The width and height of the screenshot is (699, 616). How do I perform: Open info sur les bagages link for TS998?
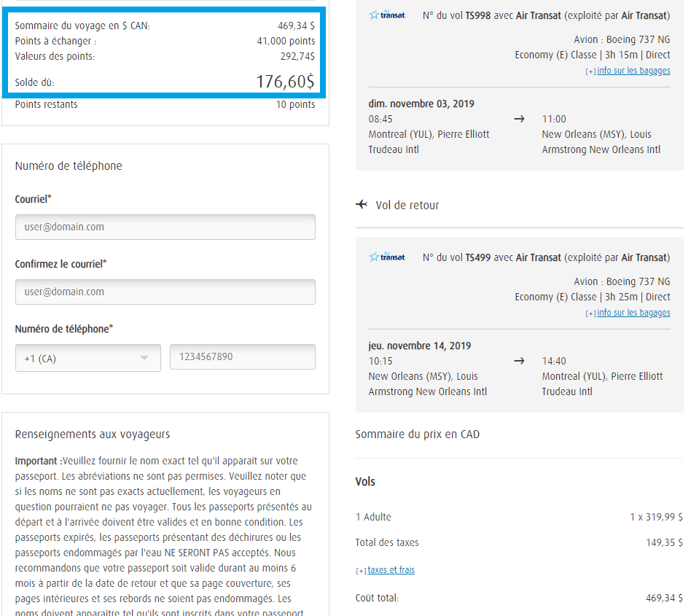point(633,71)
